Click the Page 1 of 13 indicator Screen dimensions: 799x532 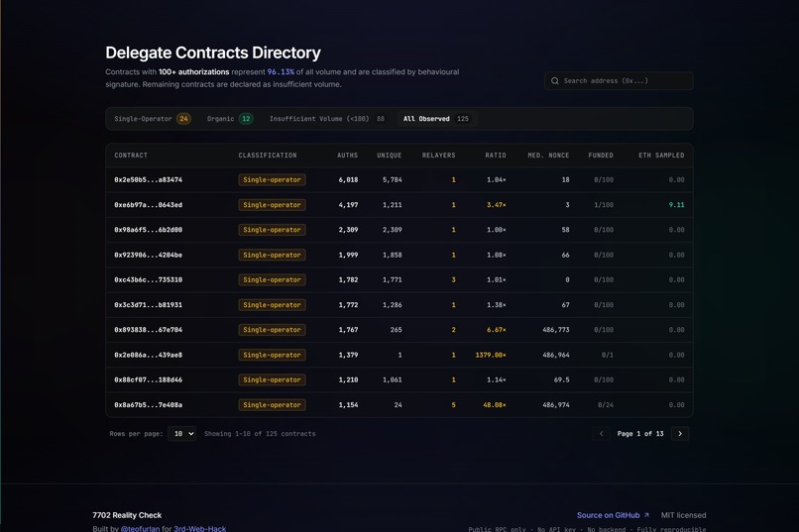(640, 434)
